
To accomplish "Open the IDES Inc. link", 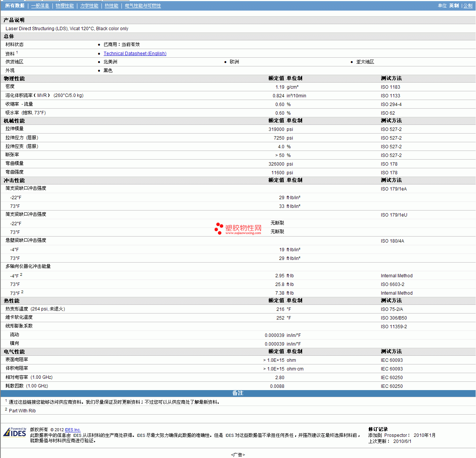I will (x=73, y=430).
